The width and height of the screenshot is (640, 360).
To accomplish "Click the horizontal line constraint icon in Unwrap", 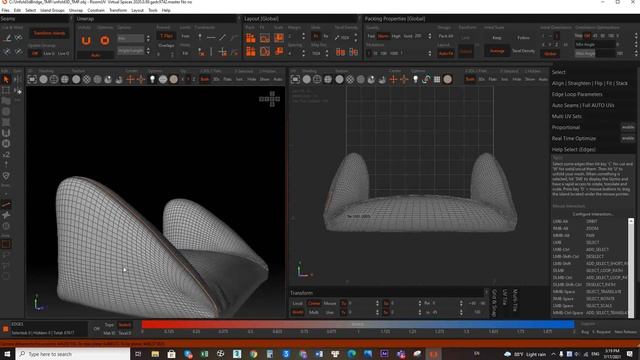I will 211,38.
